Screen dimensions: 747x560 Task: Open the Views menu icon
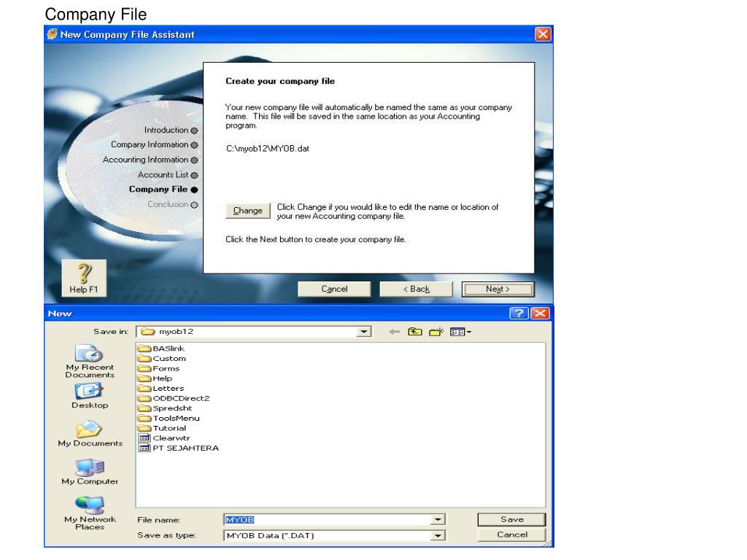pos(460,332)
